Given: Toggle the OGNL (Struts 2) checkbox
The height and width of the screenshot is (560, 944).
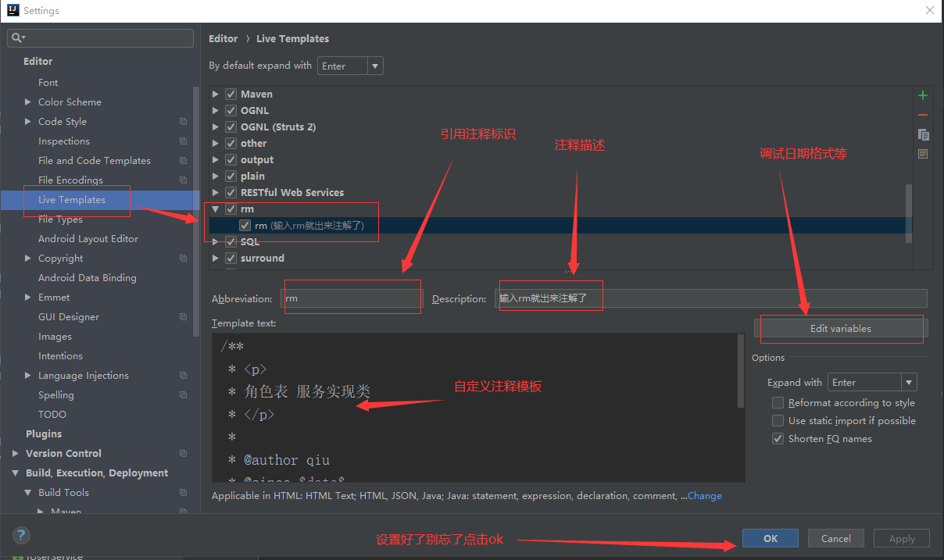Looking at the screenshot, I should coord(231,127).
